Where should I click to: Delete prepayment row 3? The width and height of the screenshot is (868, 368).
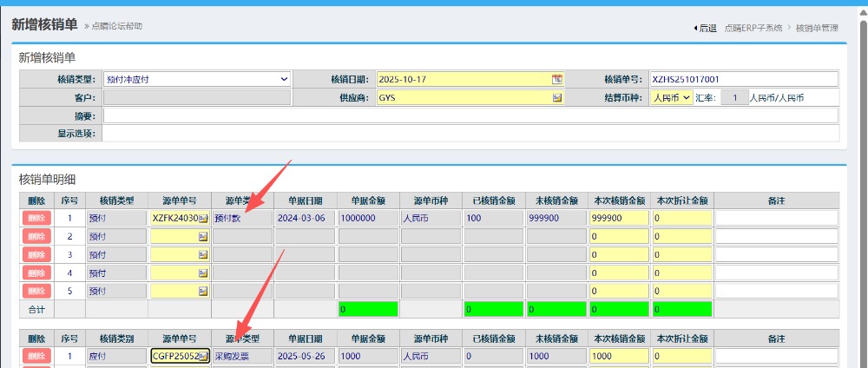click(36, 254)
